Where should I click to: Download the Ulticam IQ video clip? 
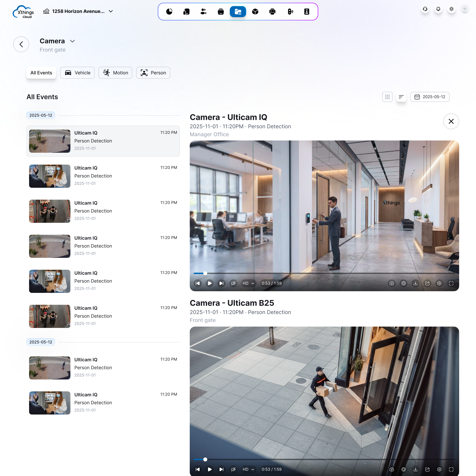415,283
